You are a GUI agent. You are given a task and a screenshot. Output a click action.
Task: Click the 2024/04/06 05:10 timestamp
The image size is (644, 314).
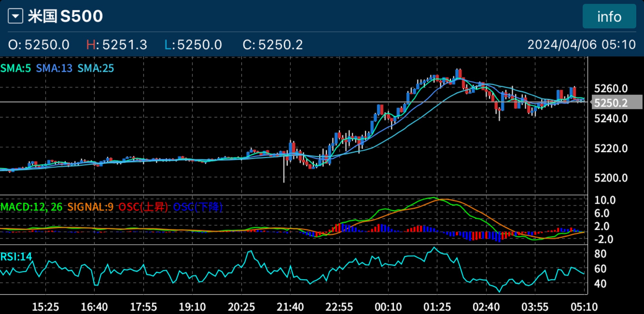click(581, 44)
